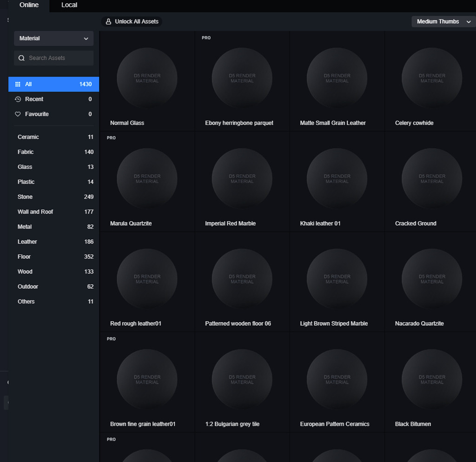
Task: Click the 1430 count next to All
Action: (86, 84)
